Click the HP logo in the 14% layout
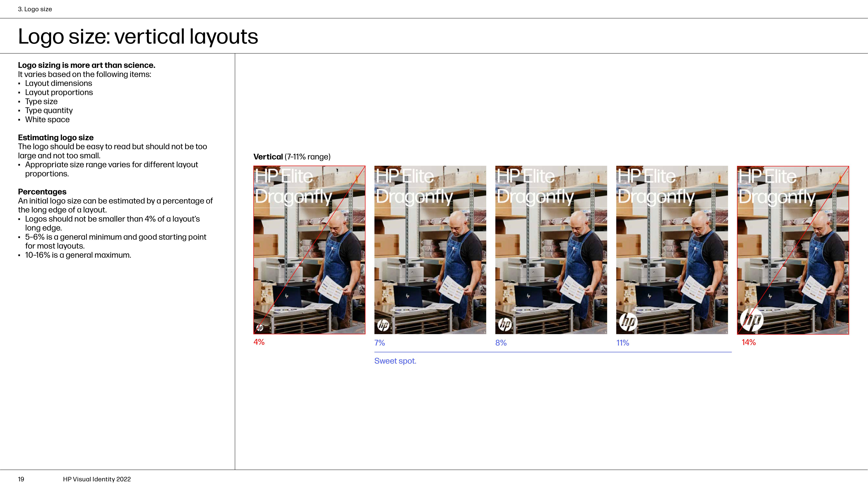Viewport: 868px width, 488px height. click(752, 320)
